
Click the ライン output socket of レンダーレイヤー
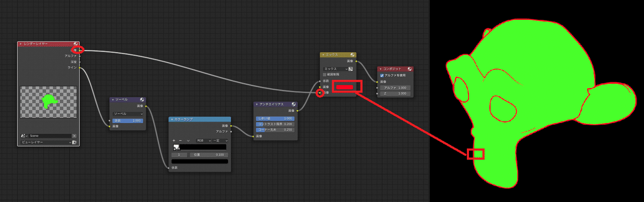click(x=80, y=68)
